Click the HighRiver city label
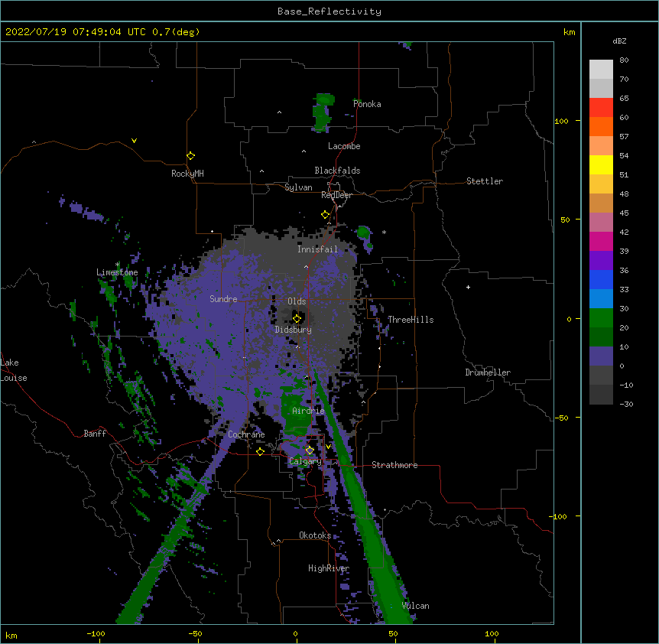Screen dimensions: 659x644 coord(329,568)
